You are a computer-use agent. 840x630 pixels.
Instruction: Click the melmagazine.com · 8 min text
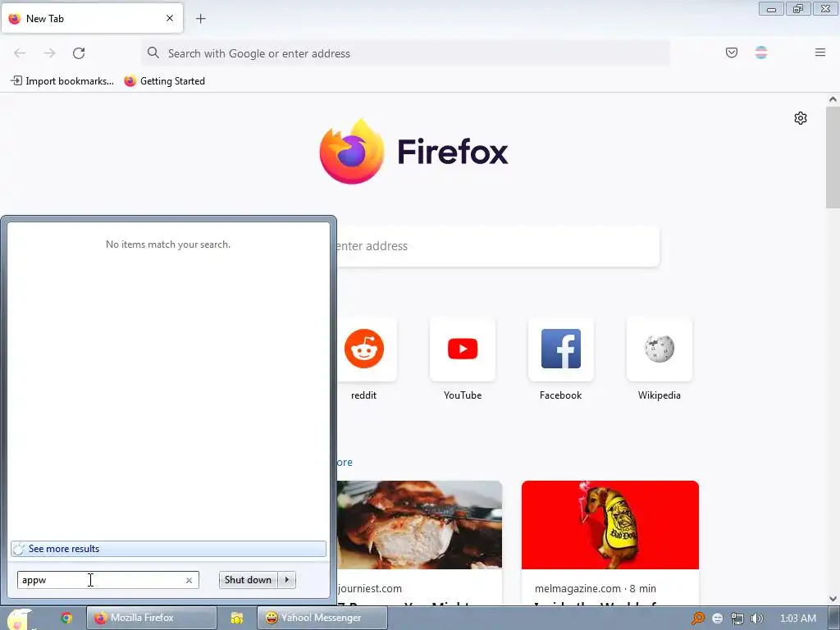(596, 588)
